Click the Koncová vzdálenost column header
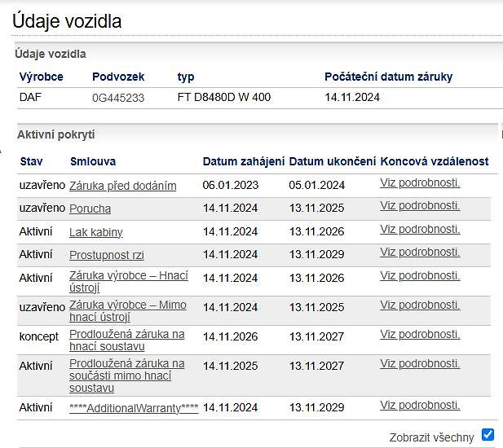The image size is (503, 448). tap(435, 161)
